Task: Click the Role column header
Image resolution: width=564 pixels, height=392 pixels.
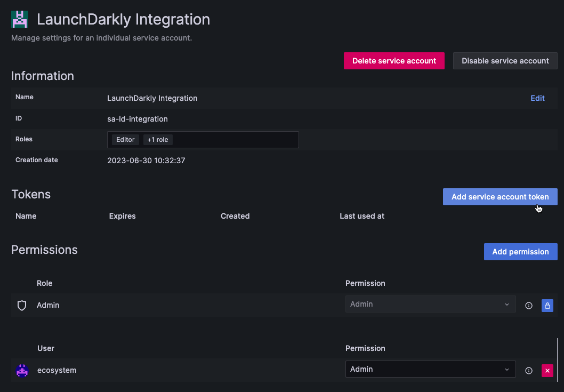Action: click(45, 283)
